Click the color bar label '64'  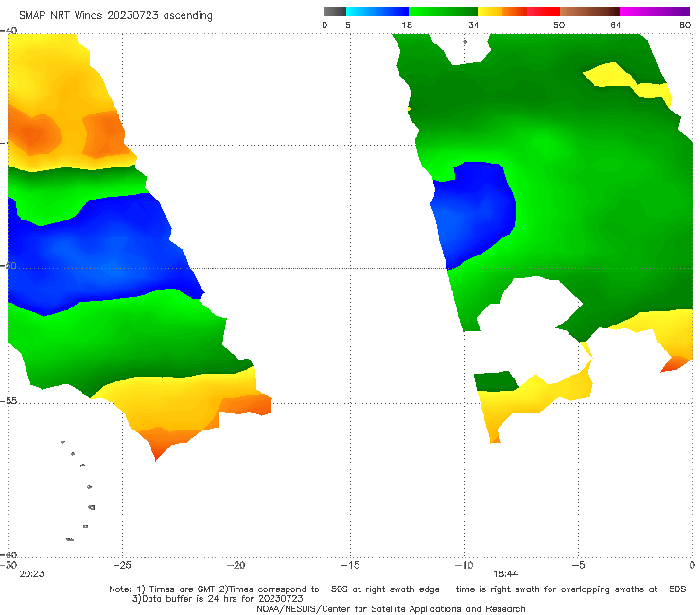(x=616, y=25)
